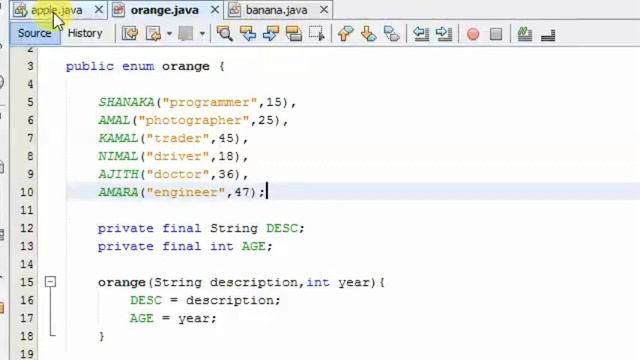This screenshot has width=640, height=360.
Task: Click the Uncomment lines icon
Action: [548, 35]
